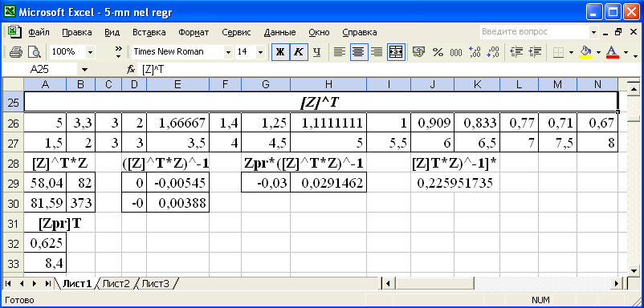
Task: Toggle Bold (Ж) formatting
Action: [x=280, y=52]
